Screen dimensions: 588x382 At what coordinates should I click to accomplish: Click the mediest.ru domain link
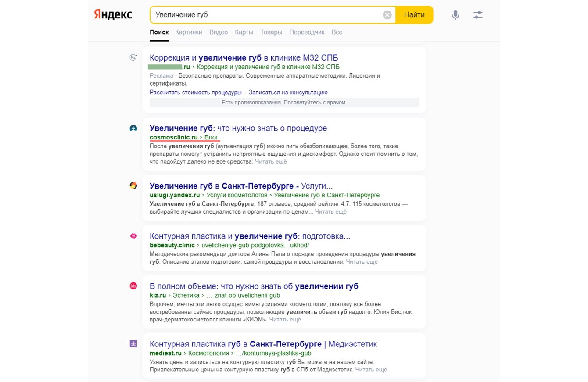165,353
